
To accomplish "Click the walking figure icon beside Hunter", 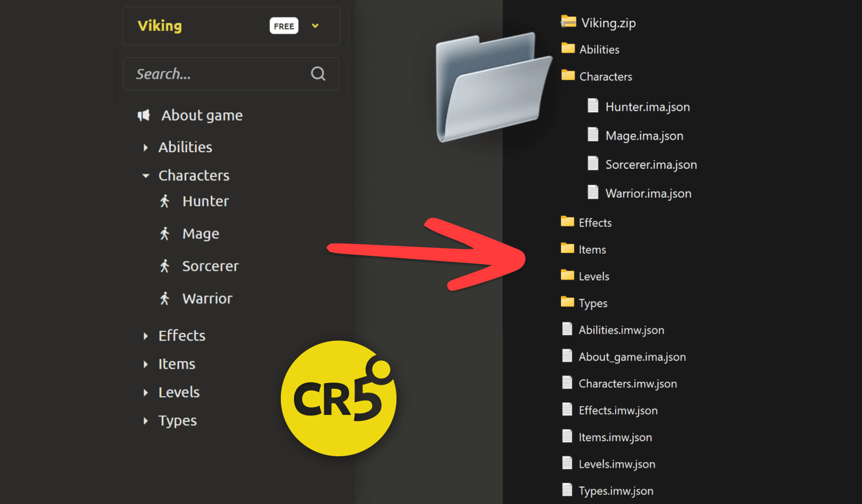I will pyautogui.click(x=165, y=201).
